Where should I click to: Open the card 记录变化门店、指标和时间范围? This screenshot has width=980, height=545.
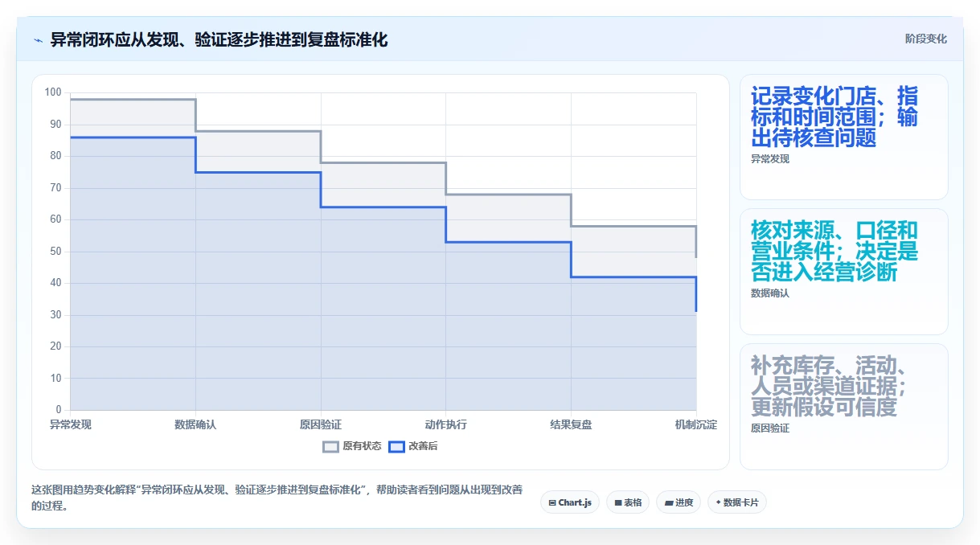click(844, 137)
